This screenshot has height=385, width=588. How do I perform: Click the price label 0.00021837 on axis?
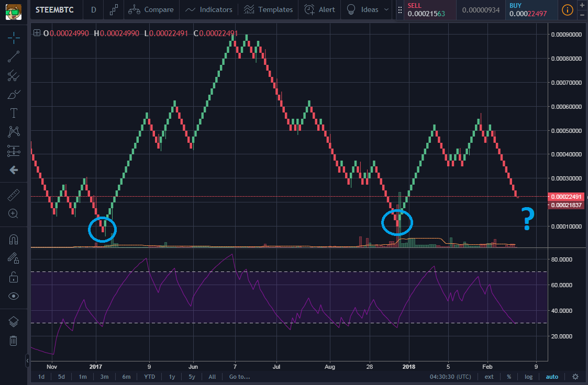[566, 205]
